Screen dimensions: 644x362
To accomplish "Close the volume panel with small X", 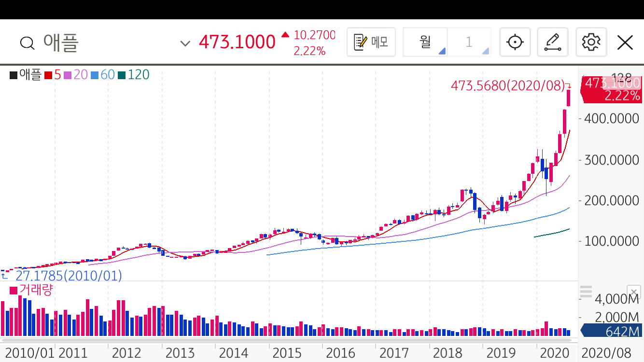I will (634, 292).
